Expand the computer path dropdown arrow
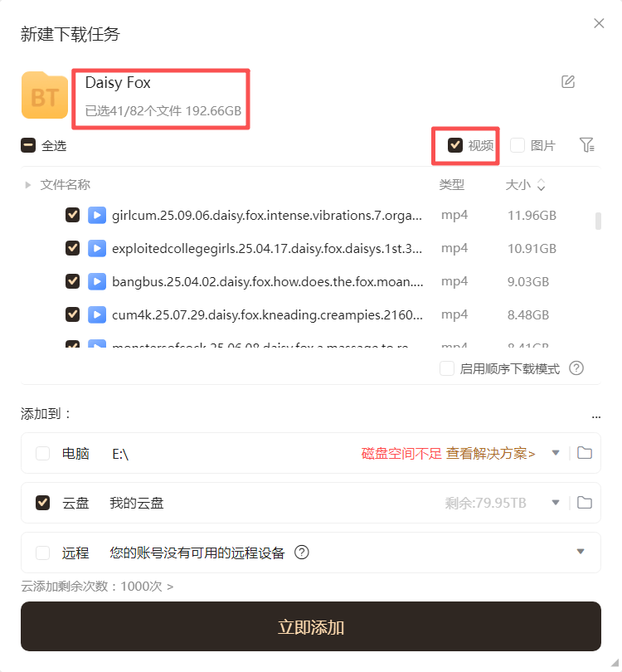The image size is (622, 672). click(x=556, y=453)
